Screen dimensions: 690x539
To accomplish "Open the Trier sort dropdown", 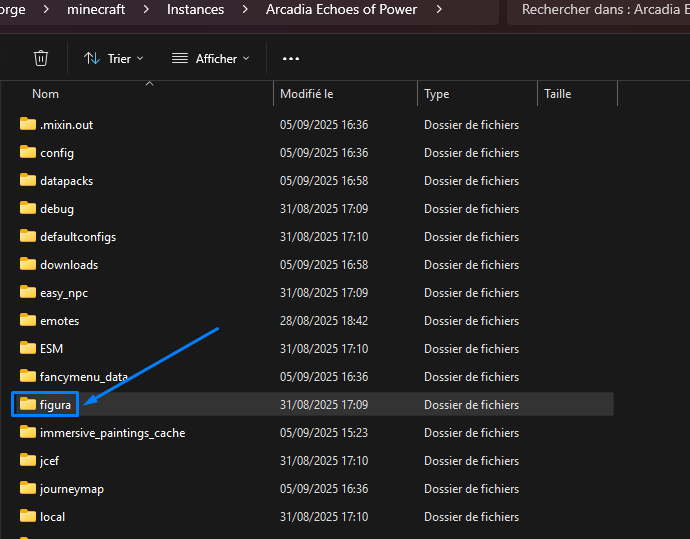I will 113,58.
